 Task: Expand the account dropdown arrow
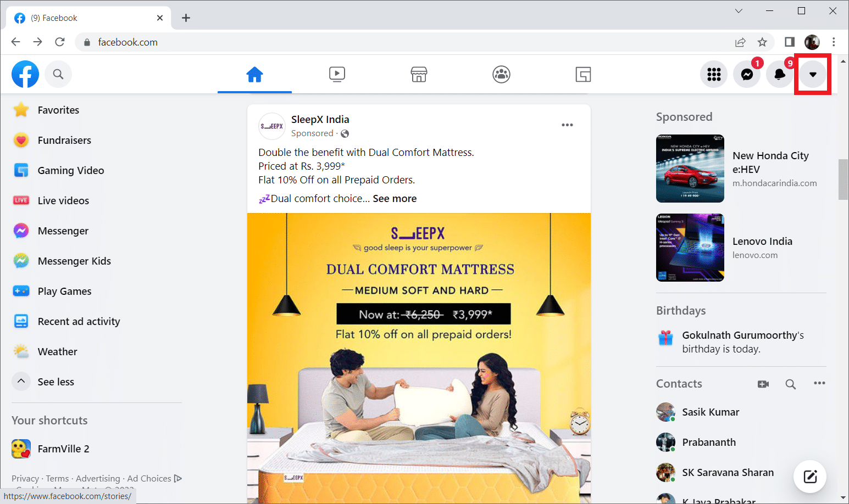(x=813, y=74)
